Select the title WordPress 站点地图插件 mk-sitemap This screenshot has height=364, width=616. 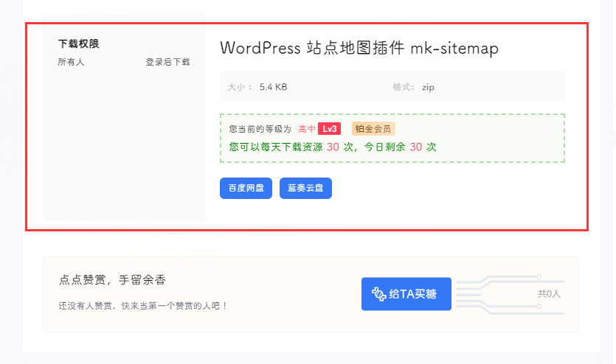pyautogui.click(x=359, y=48)
